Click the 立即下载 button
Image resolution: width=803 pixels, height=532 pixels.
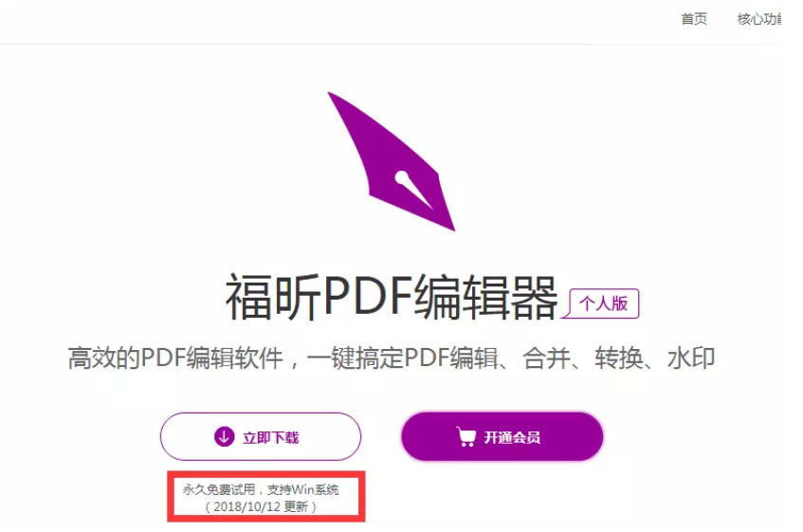click(x=261, y=437)
